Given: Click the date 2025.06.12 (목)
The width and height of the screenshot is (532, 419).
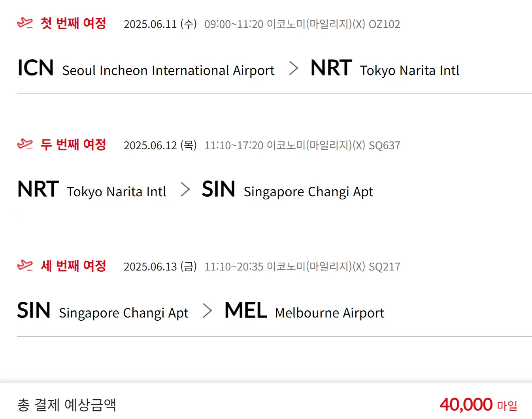Looking at the screenshot, I should 160,145.
